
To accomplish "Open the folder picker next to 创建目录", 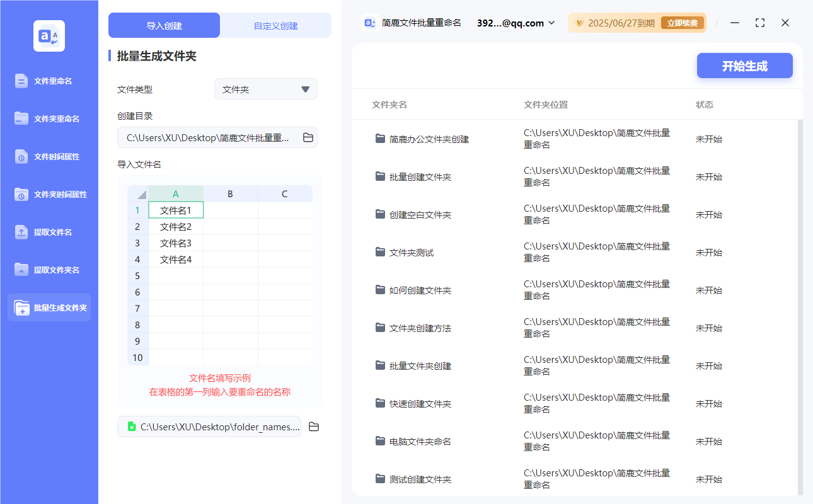I will tap(308, 137).
